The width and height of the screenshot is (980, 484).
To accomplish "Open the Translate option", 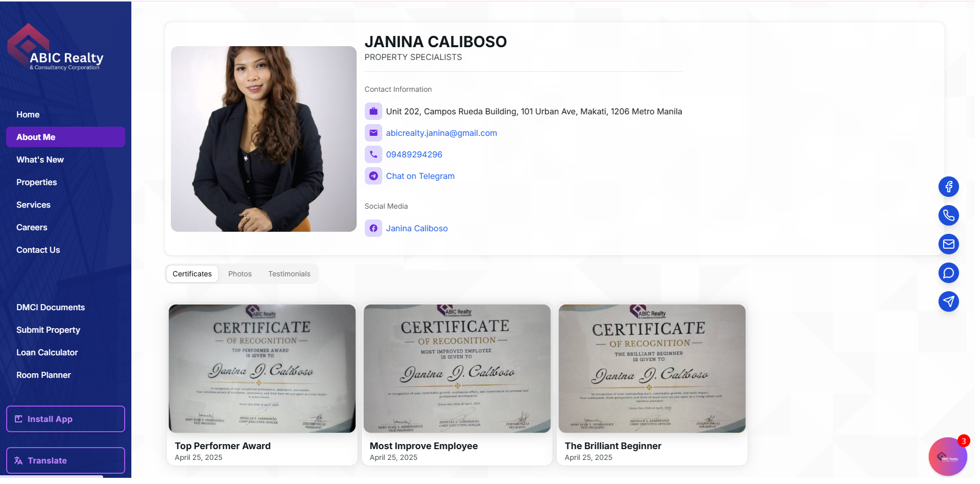I will 65,460.
